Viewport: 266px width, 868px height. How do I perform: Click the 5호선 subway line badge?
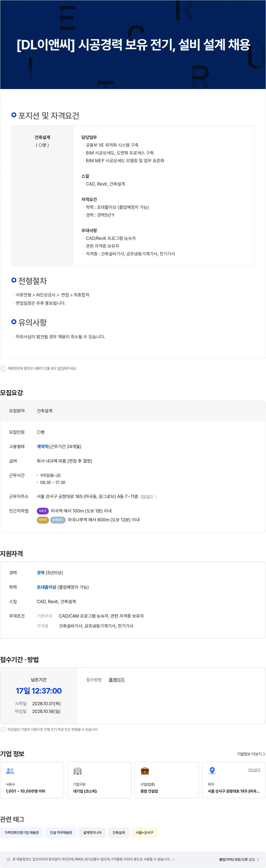43,511
